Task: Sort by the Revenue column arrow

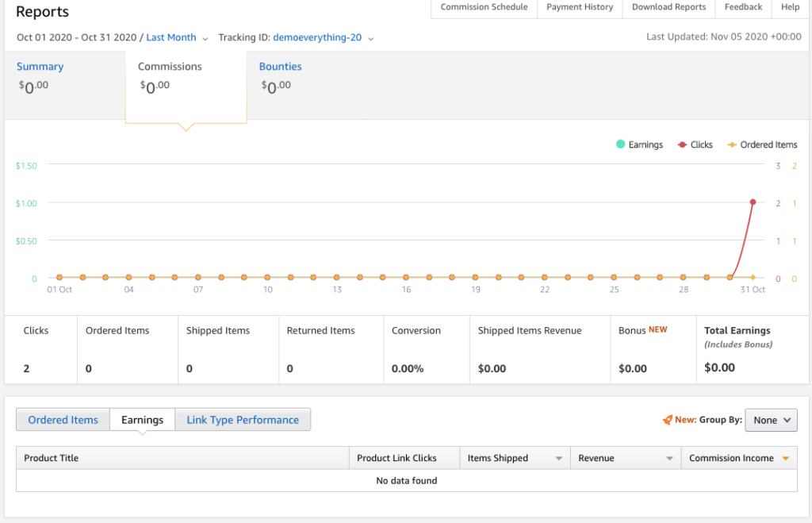Action: (x=669, y=458)
